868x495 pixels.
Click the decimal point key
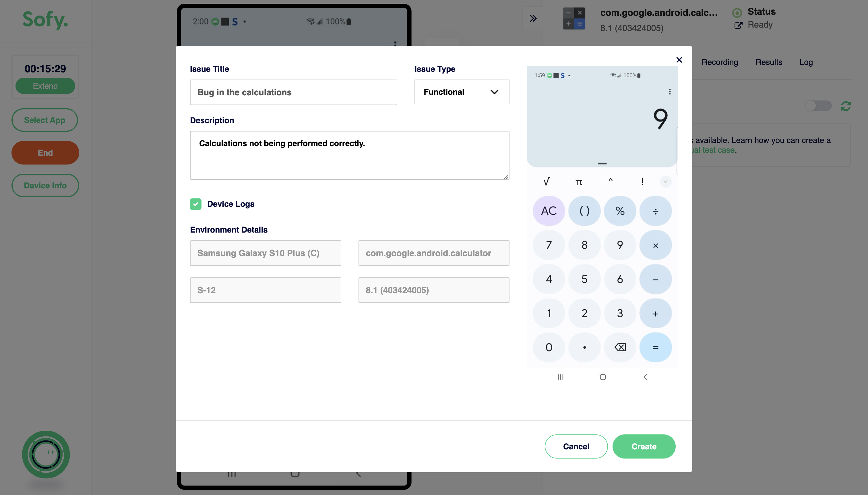pyautogui.click(x=584, y=347)
